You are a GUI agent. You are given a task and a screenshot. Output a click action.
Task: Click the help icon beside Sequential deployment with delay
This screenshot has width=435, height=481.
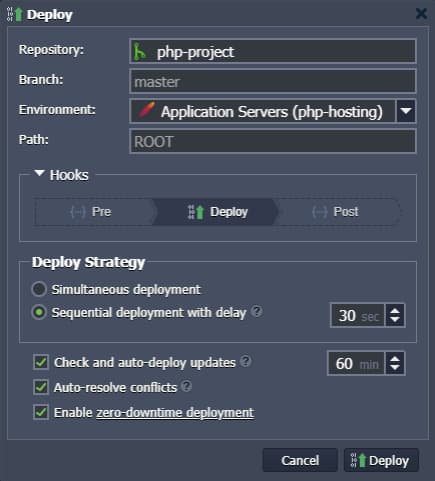coord(256,312)
